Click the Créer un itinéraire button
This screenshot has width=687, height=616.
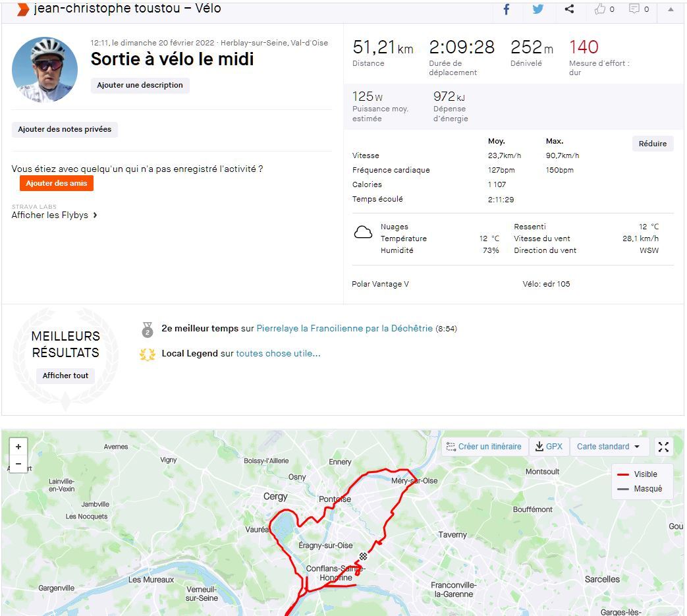coord(483,447)
